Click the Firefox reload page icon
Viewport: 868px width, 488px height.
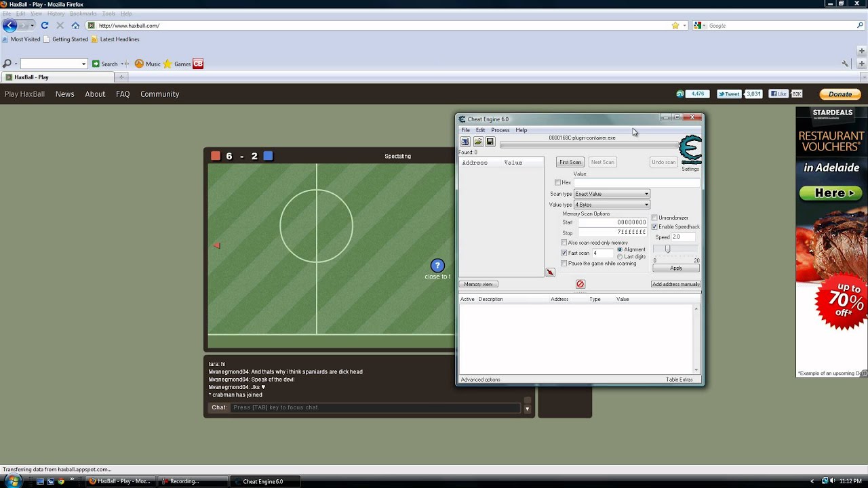pos(45,26)
